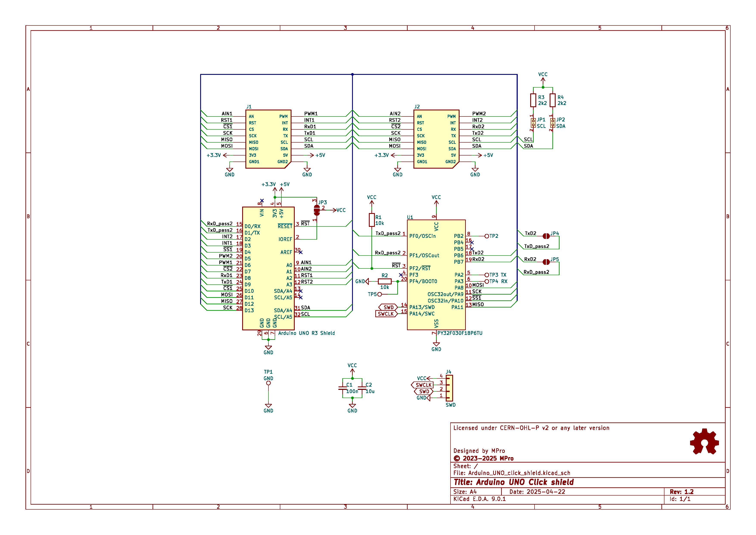Click the "© 2023-2025 MPro" copyright text

coord(483,458)
